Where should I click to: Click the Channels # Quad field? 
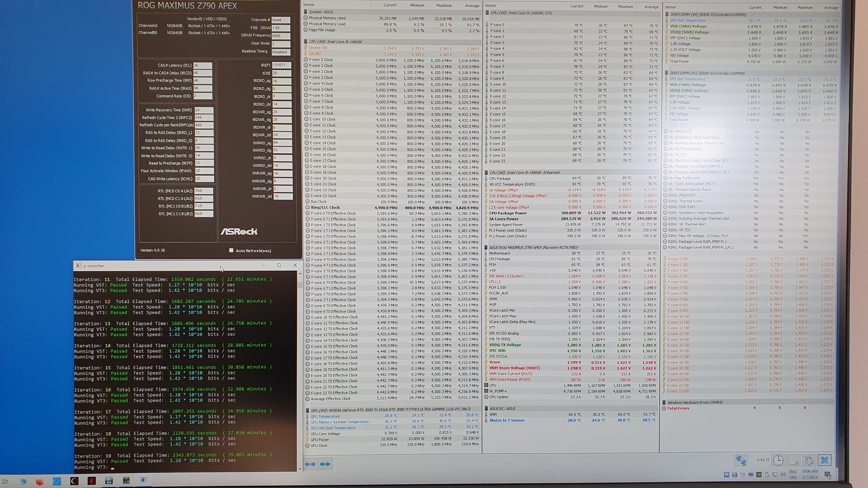(281, 20)
